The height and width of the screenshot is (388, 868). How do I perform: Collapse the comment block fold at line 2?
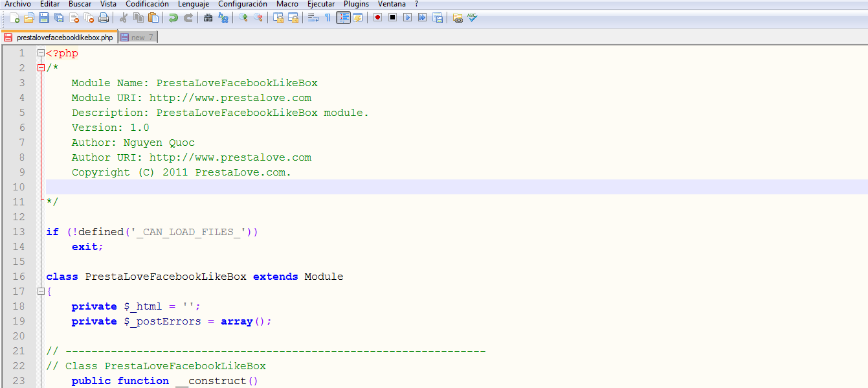[x=41, y=68]
